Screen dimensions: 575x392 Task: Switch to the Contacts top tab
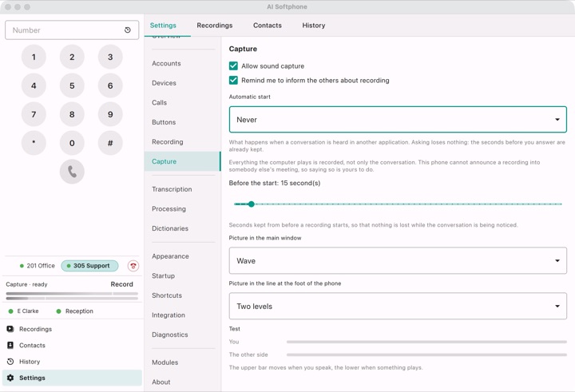[268, 26]
